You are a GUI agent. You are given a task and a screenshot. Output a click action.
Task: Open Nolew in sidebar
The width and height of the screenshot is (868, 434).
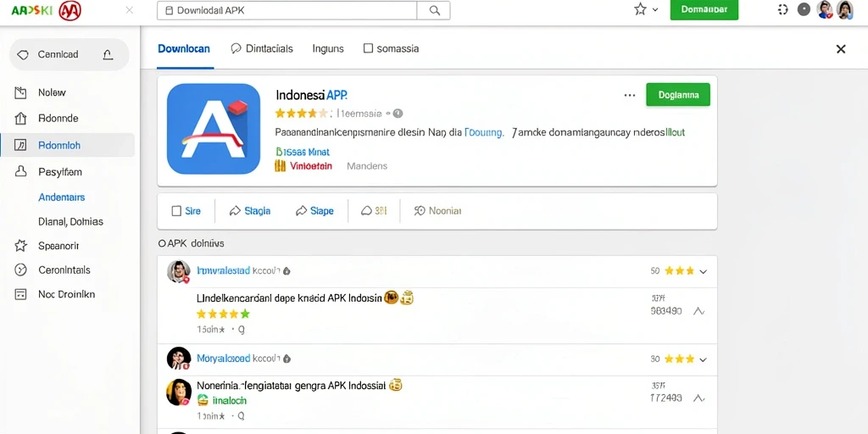(52, 92)
